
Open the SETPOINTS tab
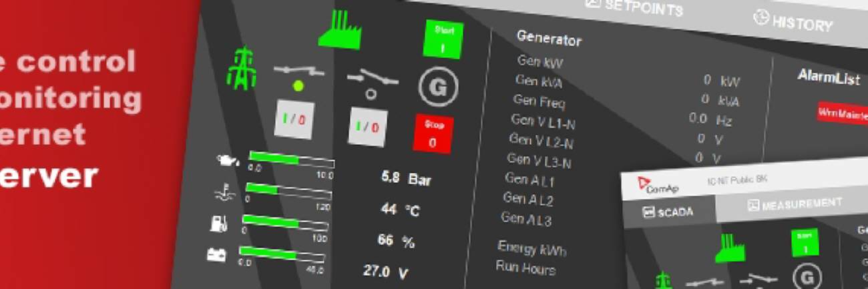(634, 7)
